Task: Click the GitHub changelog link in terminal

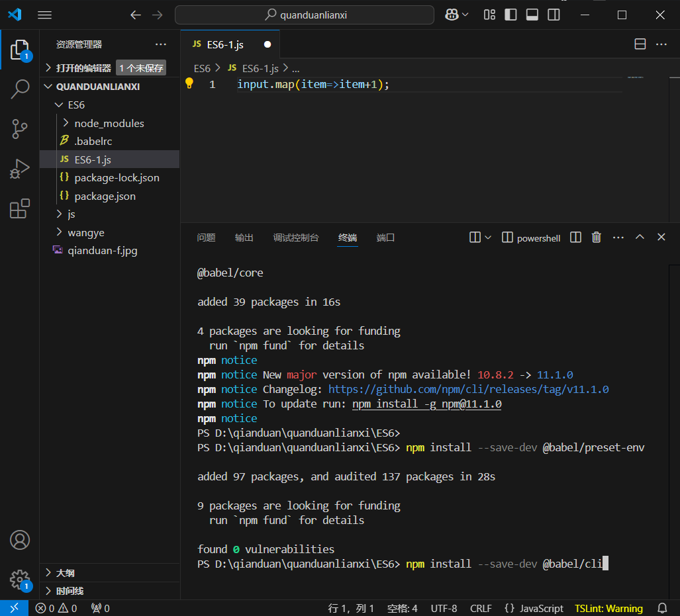Action: click(468, 389)
